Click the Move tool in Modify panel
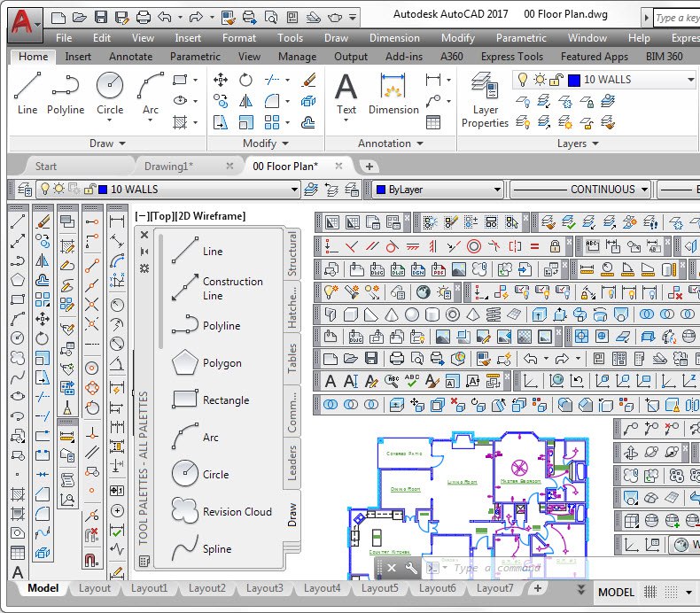This screenshot has height=613, width=700. pos(221,80)
